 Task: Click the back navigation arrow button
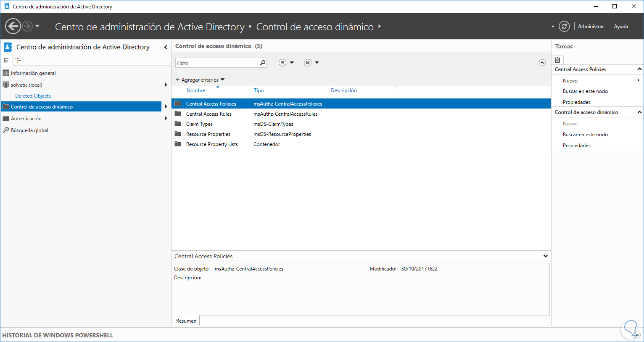tap(13, 27)
